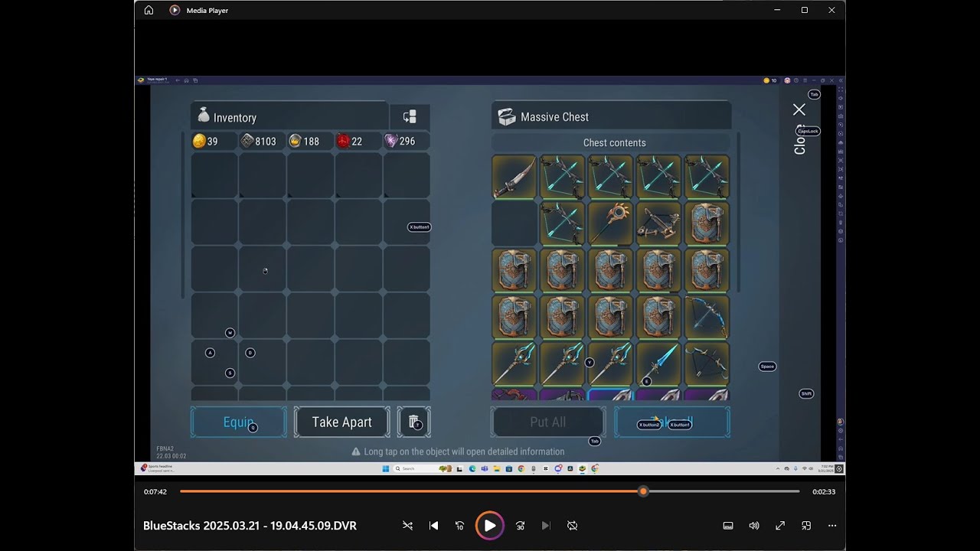This screenshot has height=551, width=980.
Task: Click the Equip button
Action: [x=238, y=422]
